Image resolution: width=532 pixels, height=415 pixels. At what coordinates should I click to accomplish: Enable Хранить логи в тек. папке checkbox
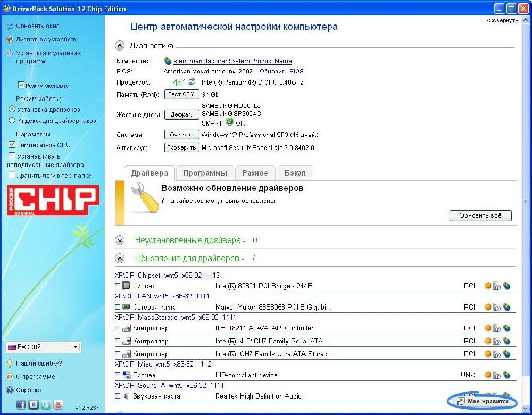[x=12, y=175]
